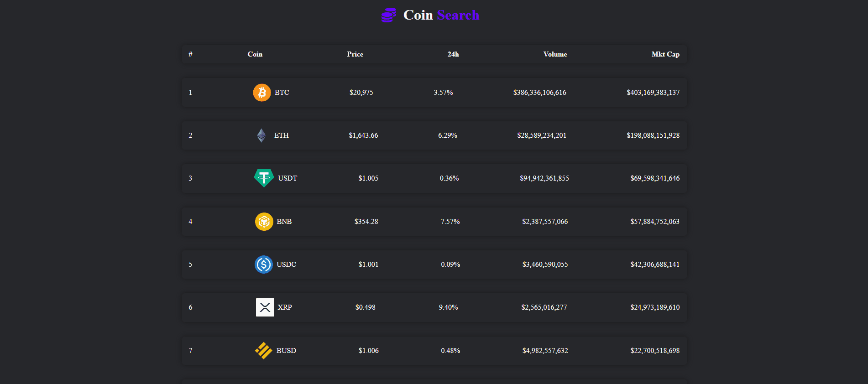Select the Coin column header
The image size is (868, 384).
pos(255,54)
